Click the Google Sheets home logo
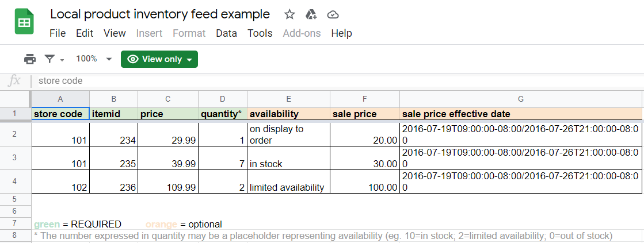 pyautogui.click(x=24, y=23)
